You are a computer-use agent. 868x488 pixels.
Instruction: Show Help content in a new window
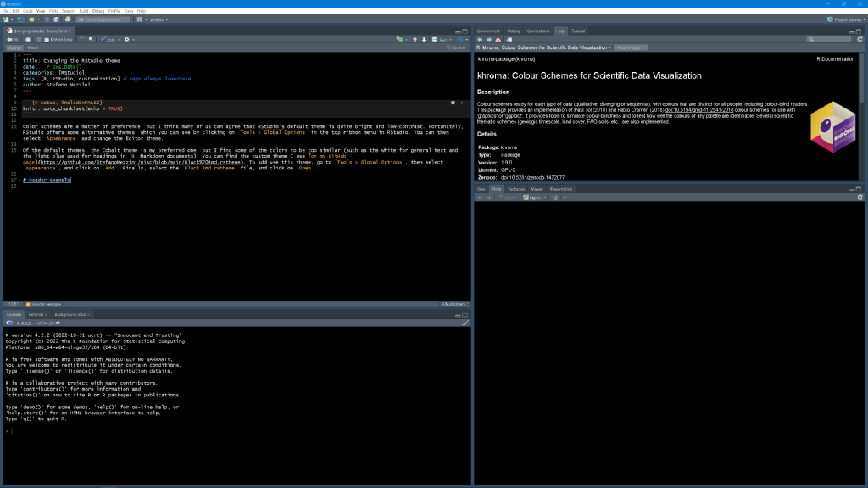[x=509, y=39]
